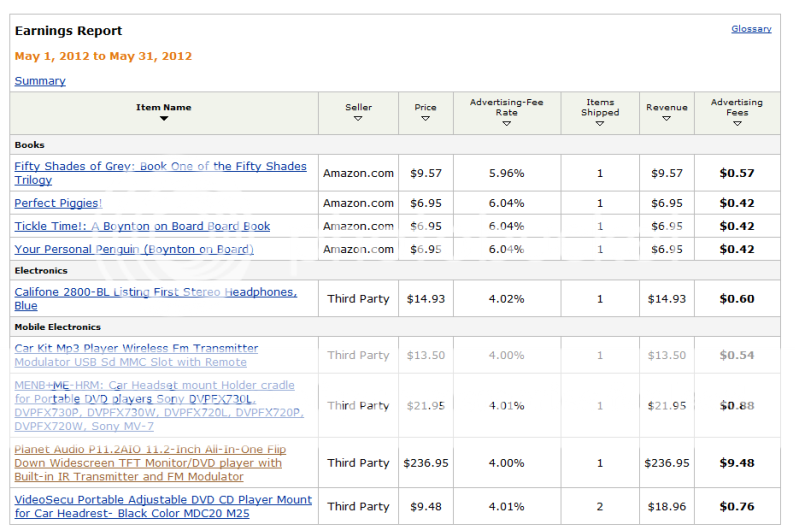Viewport: 799px width, 530px height.
Task: Select the Books category row
Action: click(x=395, y=145)
